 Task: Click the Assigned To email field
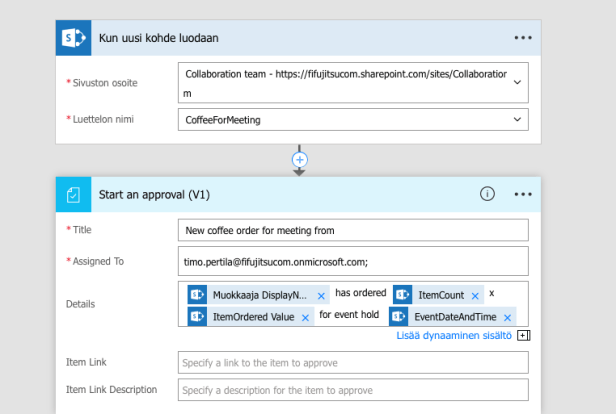(352, 262)
